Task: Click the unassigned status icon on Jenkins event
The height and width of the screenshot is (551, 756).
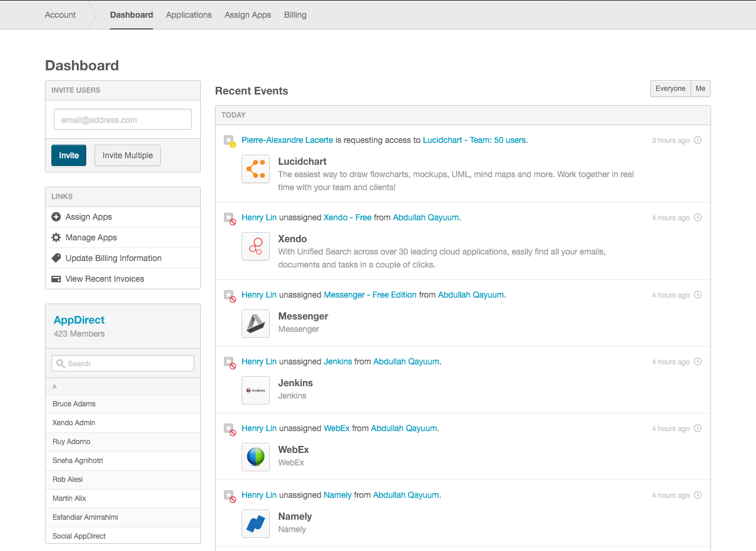Action: 230,363
